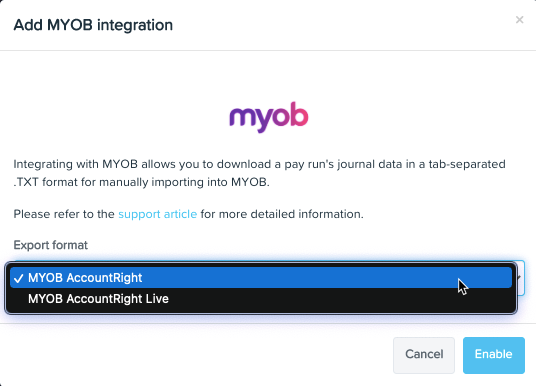Click the 'manually importing into MYOB' sentence

(x=184, y=182)
